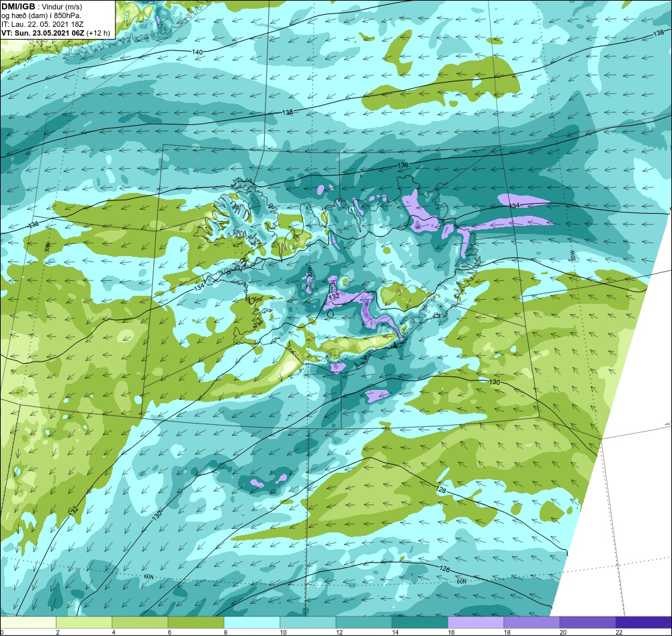The height and width of the screenshot is (636, 672).
Task: Click the legend tick label "8"
Action: 225,632
